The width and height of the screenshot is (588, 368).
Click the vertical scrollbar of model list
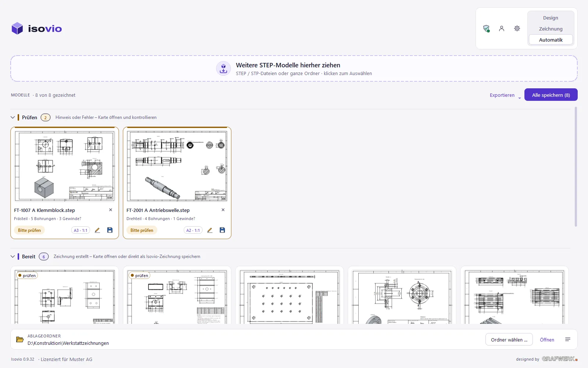[x=576, y=167]
